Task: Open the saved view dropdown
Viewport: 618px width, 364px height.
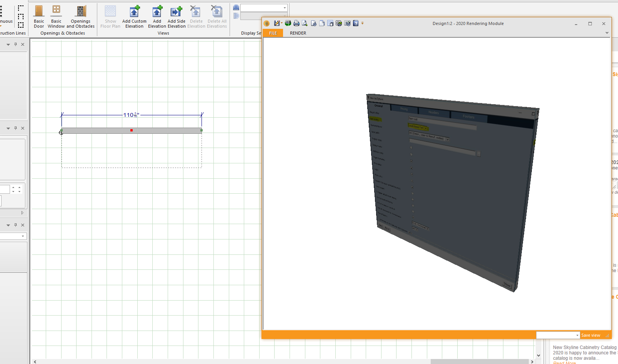Action: 558,335
